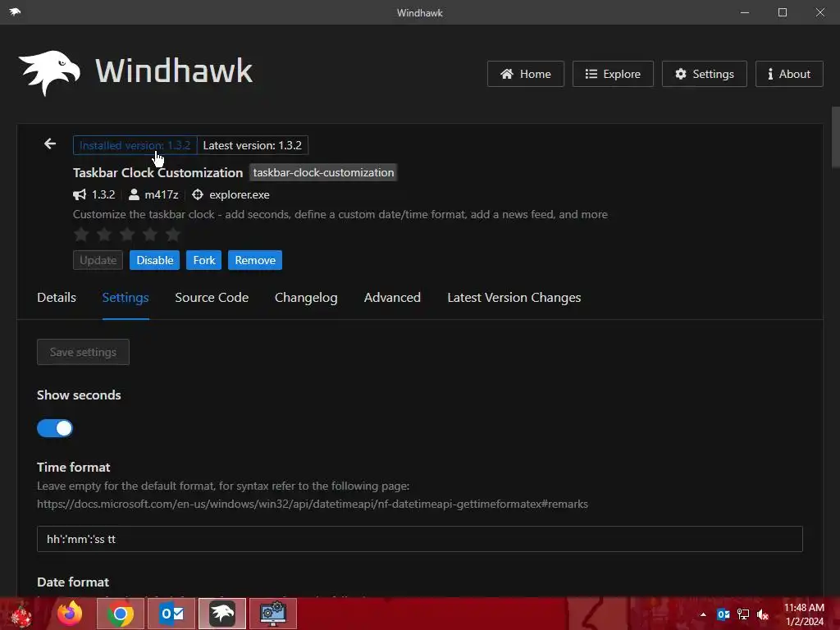The width and height of the screenshot is (840, 630).
Task: Fork the mod
Action: (204, 260)
